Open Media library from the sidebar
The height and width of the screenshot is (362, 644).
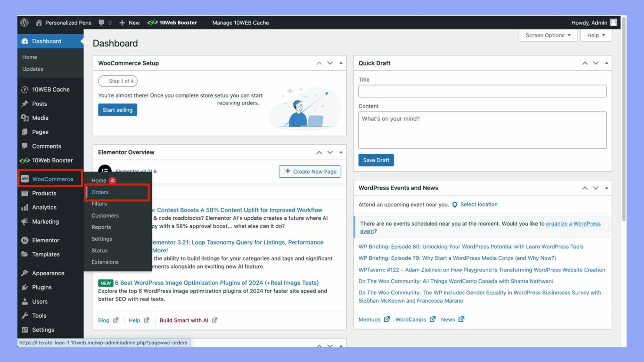(40, 118)
